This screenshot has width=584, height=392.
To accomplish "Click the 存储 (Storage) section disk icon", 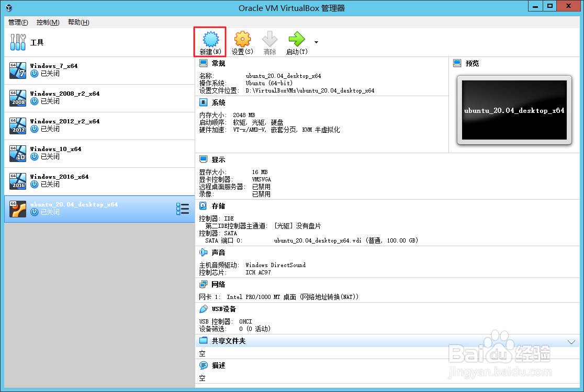I will [x=204, y=206].
